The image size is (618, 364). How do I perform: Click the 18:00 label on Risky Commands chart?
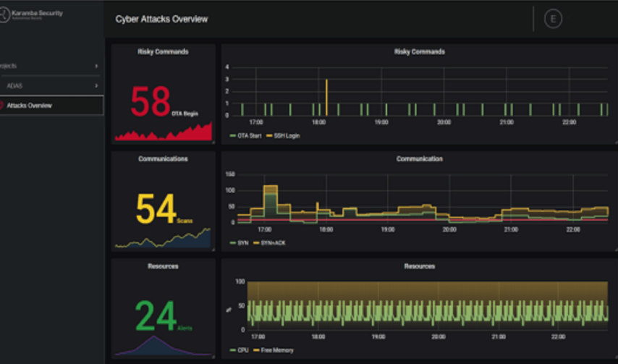click(x=319, y=122)
